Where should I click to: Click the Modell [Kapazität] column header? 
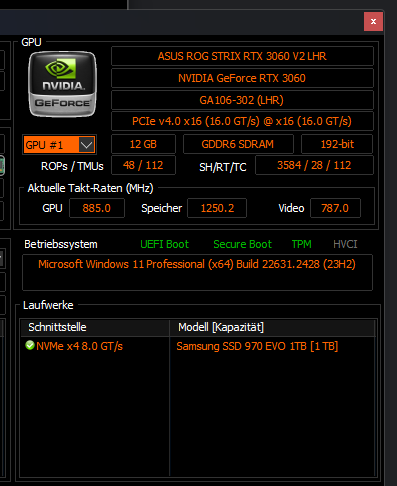(x=273, y=327)
